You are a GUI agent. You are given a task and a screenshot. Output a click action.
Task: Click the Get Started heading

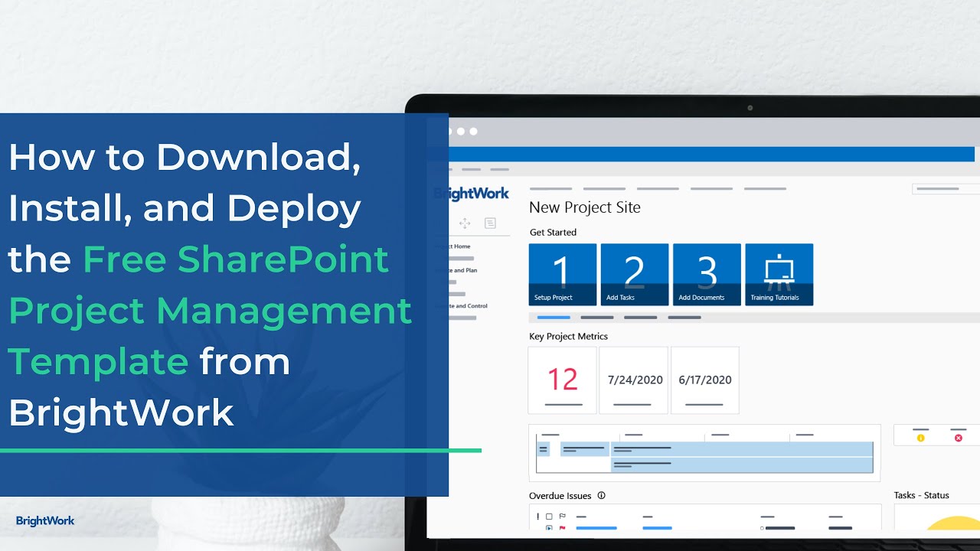(x=553, y=232)
